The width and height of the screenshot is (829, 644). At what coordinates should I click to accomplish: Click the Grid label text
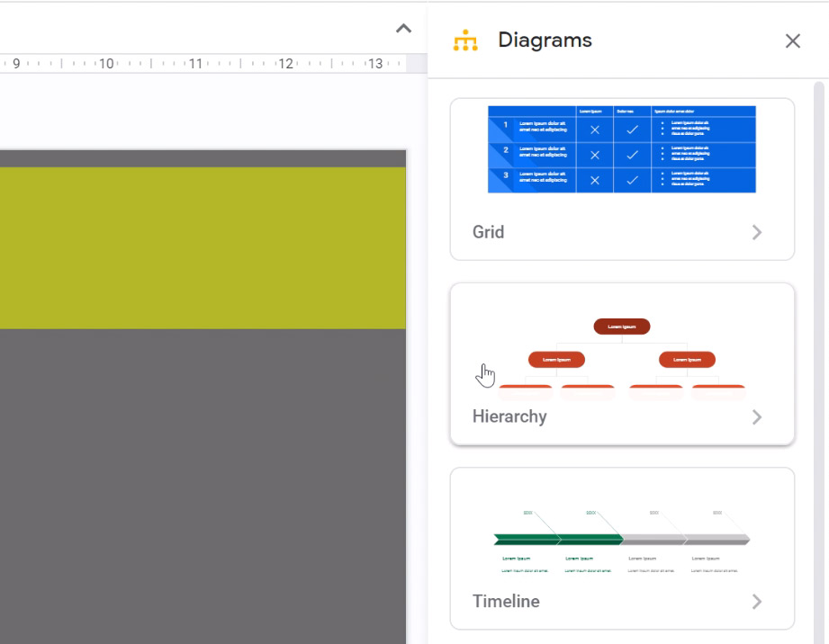[x=488, y=232]
